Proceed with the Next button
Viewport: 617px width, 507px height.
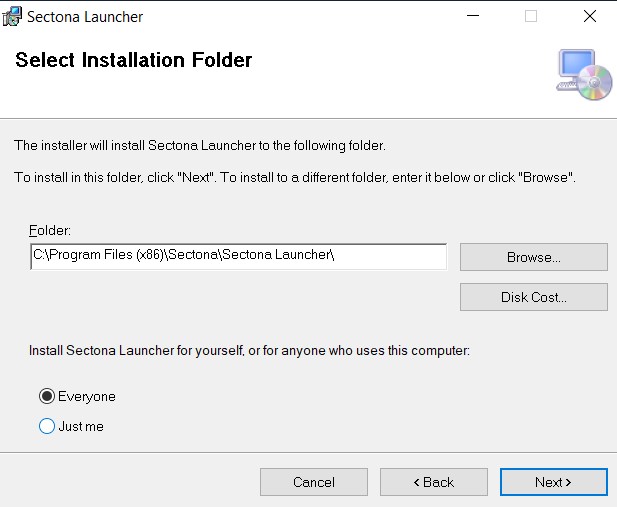coord(553,482)
